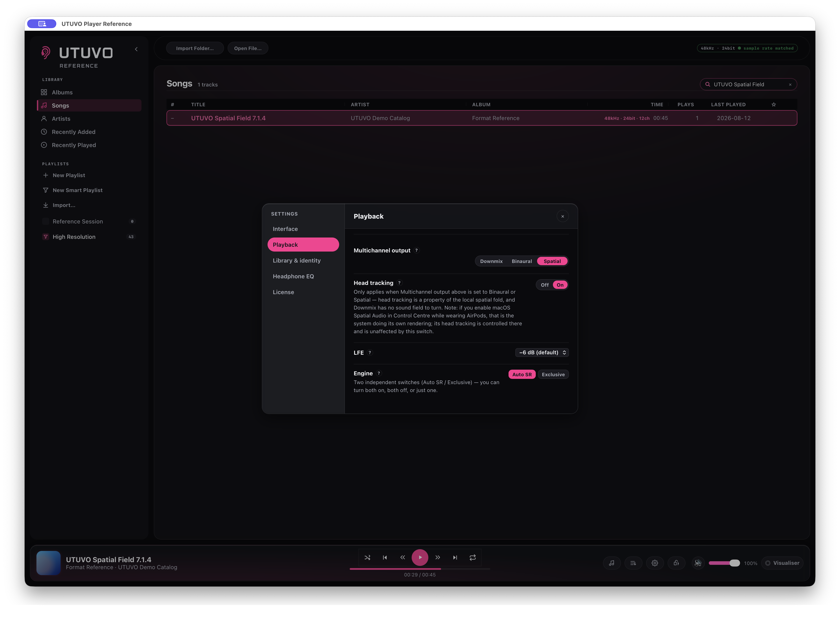Create a New Smart Playlist
Image resolution: width=840 pixels, height=619 pixels.
(72, 190)
